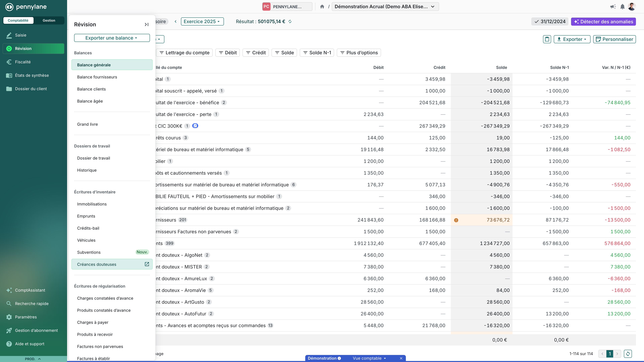This screenshot has width=644, height=362.
Task: Refresh the Résultat amount
Action: tap(290, 22)
